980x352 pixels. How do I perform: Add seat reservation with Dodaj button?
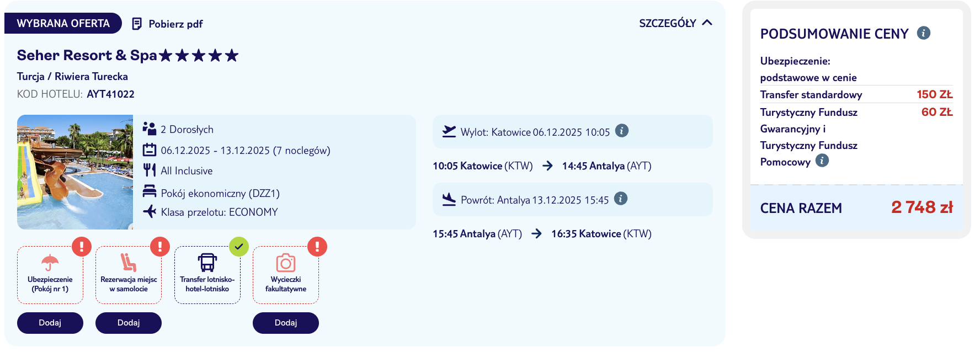129,323
